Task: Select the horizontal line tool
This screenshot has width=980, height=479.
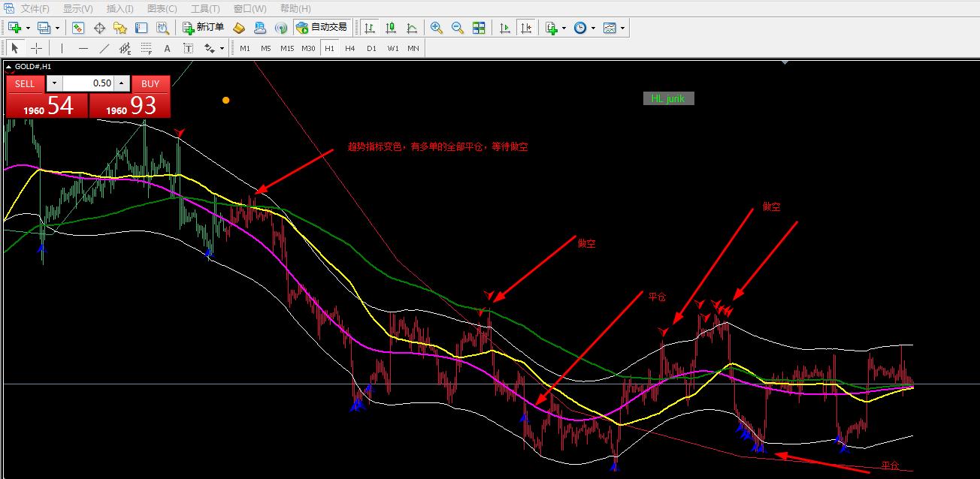Action: (83, 48)
